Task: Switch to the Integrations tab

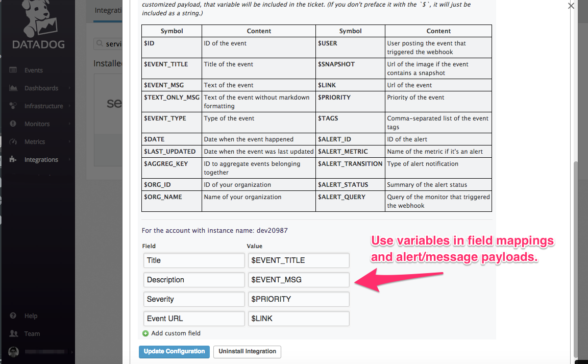Action: (x=108, y=10)
